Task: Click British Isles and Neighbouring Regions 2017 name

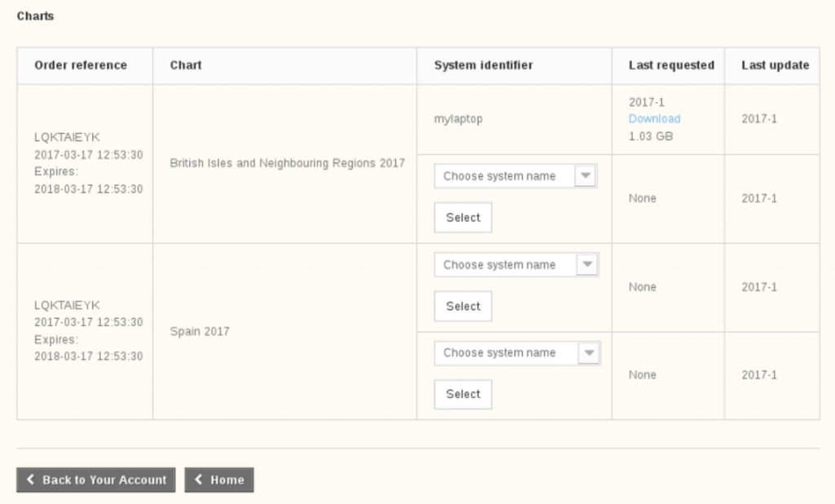Action: [287, 163]
